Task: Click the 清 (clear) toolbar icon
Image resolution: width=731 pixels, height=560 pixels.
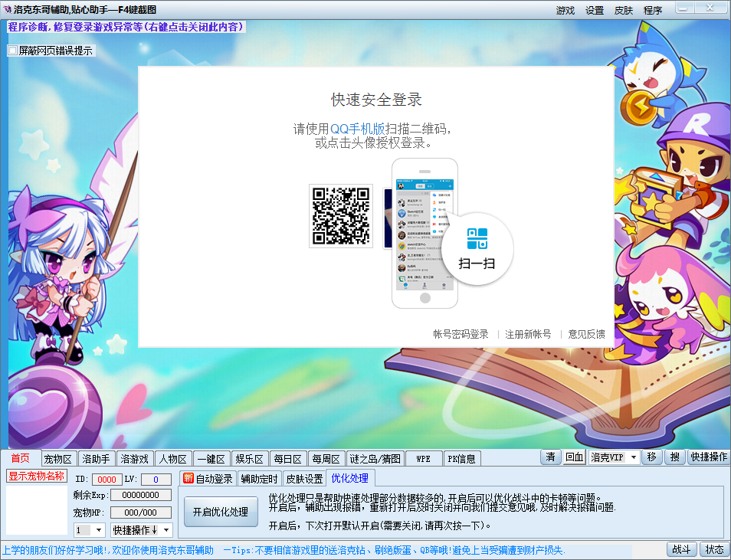Action: click(x=549, y=457)
